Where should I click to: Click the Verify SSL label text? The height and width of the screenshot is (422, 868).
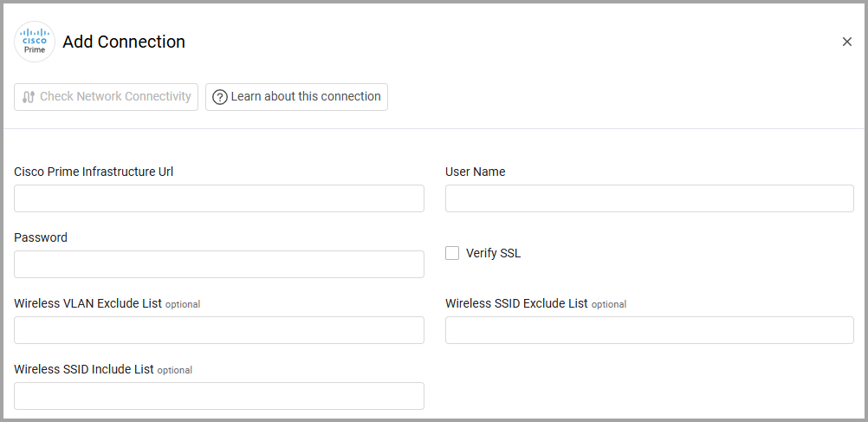tap(493, 253)
